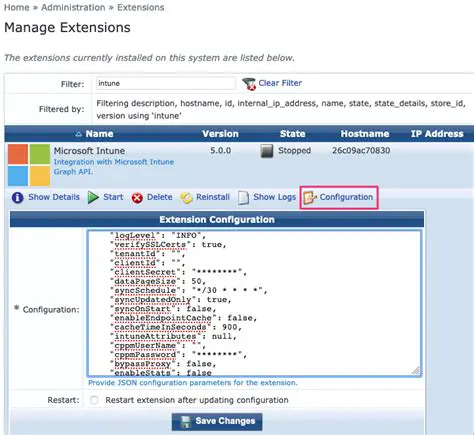This screenshot has width=474, height=435.
Task: Click the green Start play icon
Action: (x=93, y=197)
